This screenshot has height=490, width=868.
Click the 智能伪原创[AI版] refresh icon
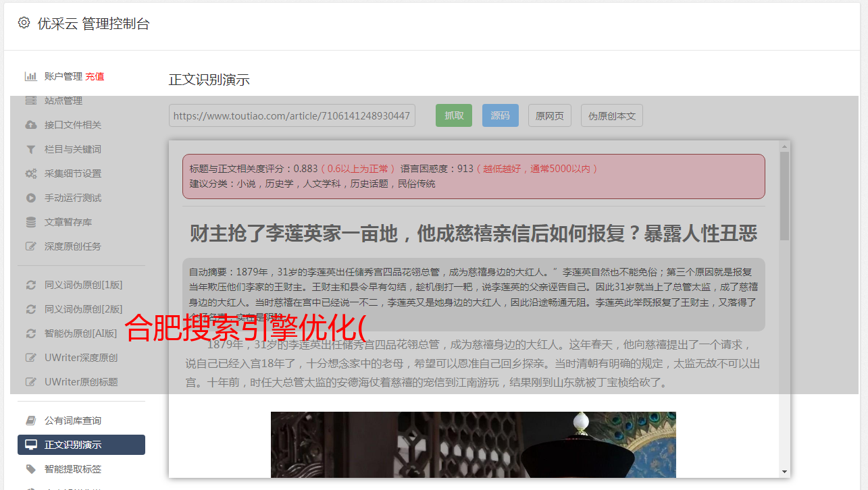30,333
